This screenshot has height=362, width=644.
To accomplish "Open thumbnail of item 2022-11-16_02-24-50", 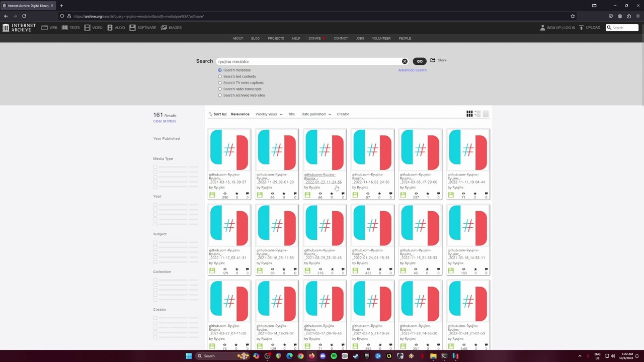I will tap(373, 149).
